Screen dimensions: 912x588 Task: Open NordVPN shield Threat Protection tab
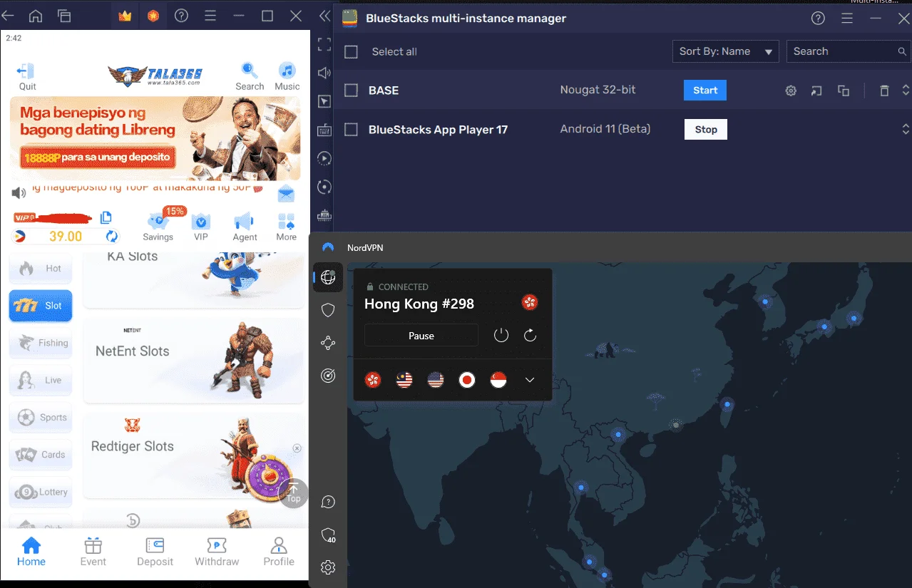pos(328,310)
